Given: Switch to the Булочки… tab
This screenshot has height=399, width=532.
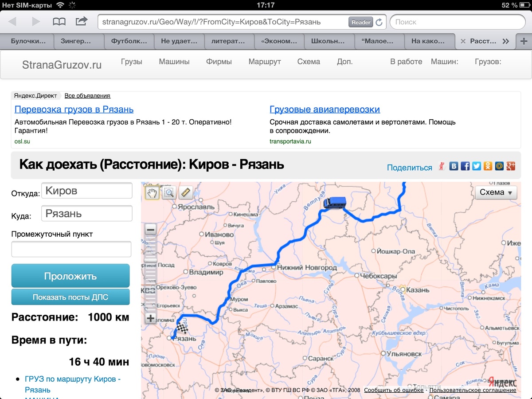Looking at the screenshot, I should (28, 41).
